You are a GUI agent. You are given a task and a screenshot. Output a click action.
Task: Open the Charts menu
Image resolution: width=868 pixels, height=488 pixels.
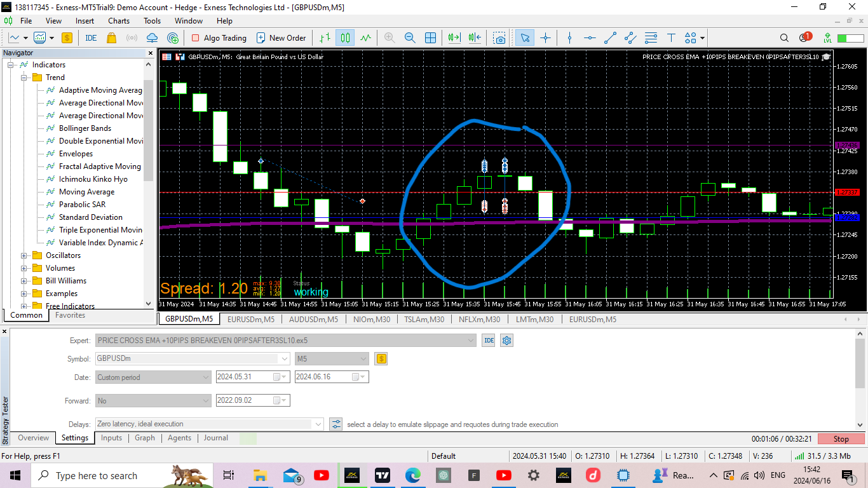click(119, 21)
